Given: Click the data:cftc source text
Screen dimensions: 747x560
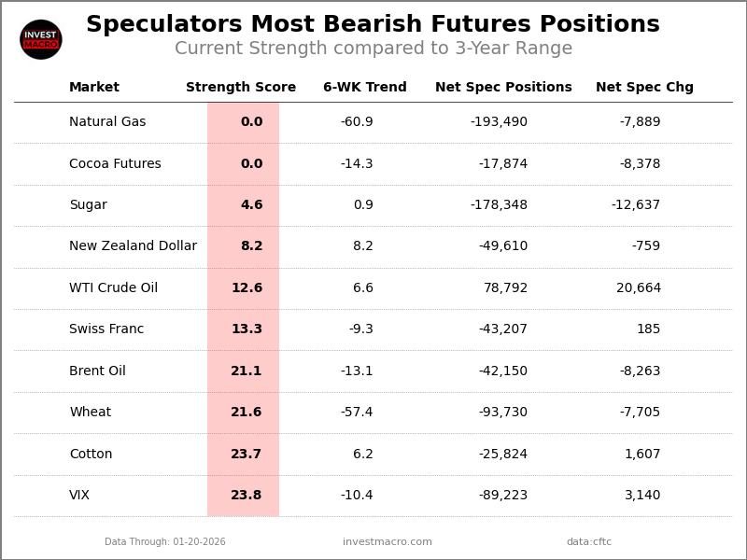Looking at the screenshot, I should tap(589, 542).
